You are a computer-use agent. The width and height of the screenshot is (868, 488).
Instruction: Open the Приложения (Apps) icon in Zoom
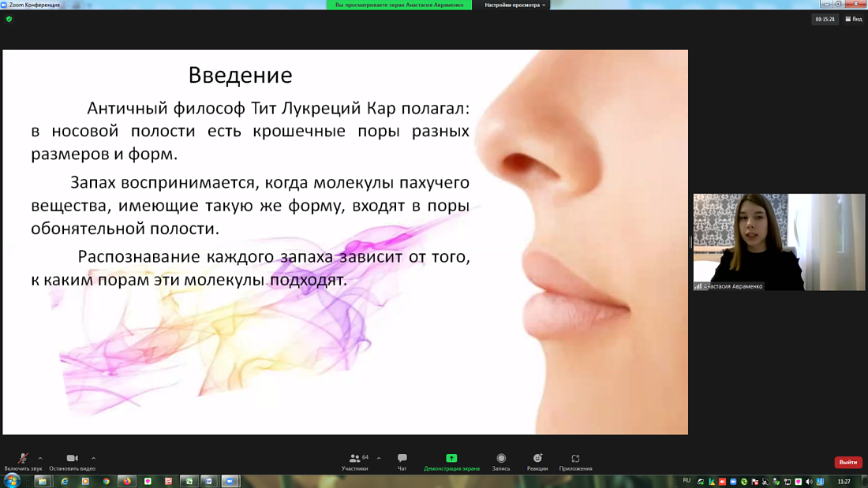coord(574,460)
